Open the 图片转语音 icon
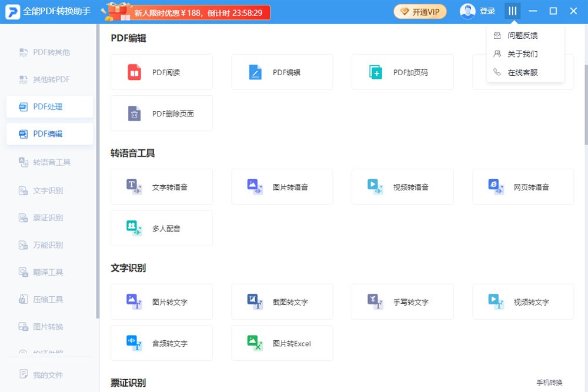 point(255,187)
